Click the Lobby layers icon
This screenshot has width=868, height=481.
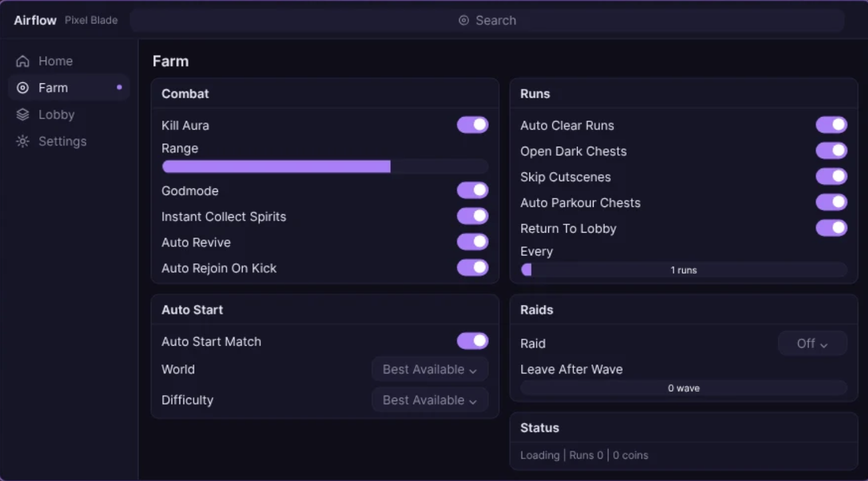coord(22,115)
